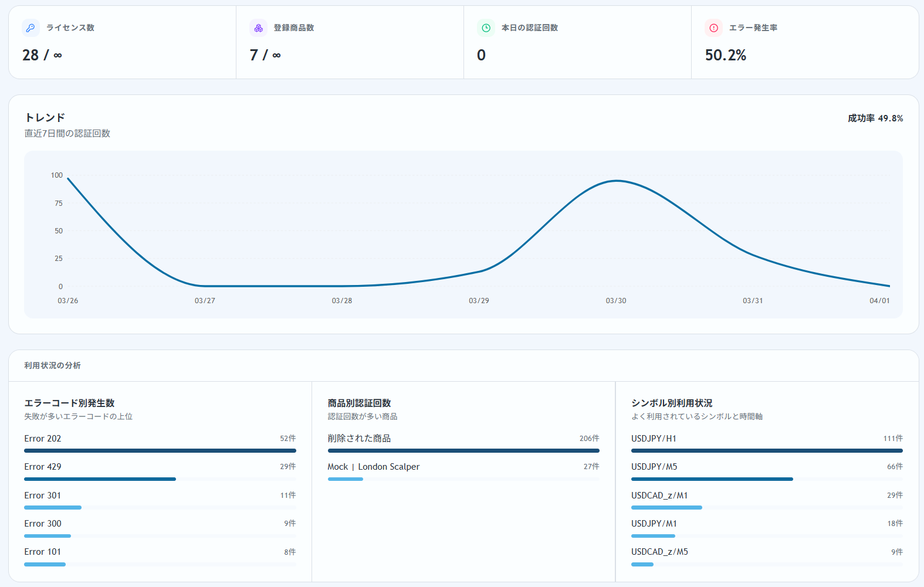This screenshot has width=924, height=587.
Task: Select the USDCAD_z/M1 symbol entry
Action: (659, 496)
